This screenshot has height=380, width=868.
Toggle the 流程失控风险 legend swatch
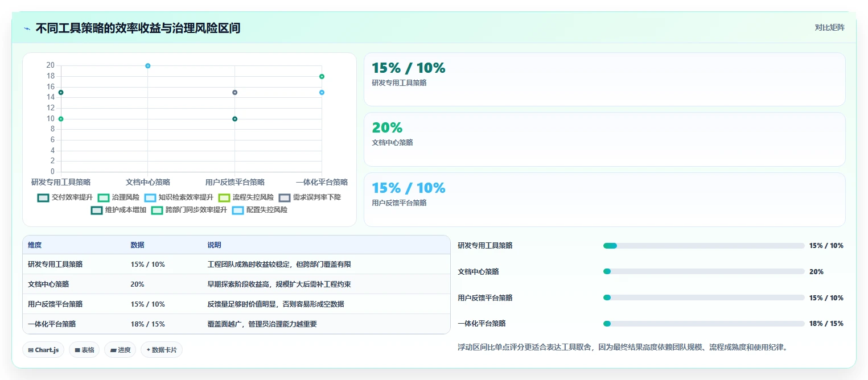click(224, 197)
